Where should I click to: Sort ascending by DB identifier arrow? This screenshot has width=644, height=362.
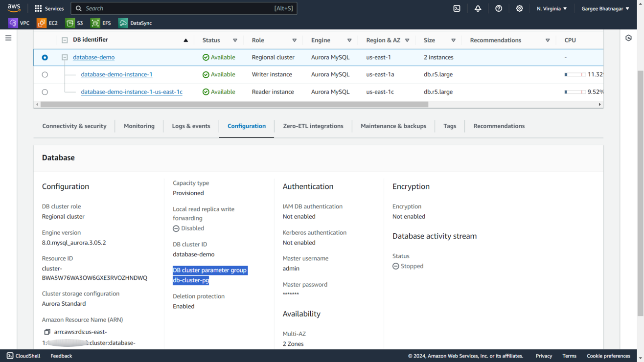[186, 40]
